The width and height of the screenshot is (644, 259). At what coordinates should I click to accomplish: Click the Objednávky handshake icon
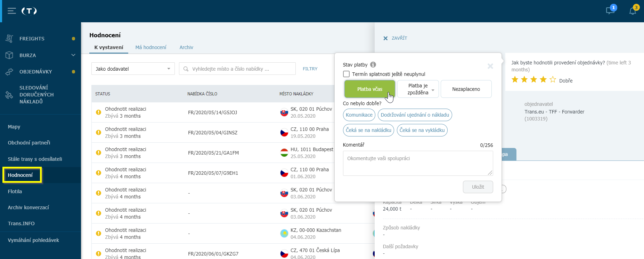click(9, 72)
